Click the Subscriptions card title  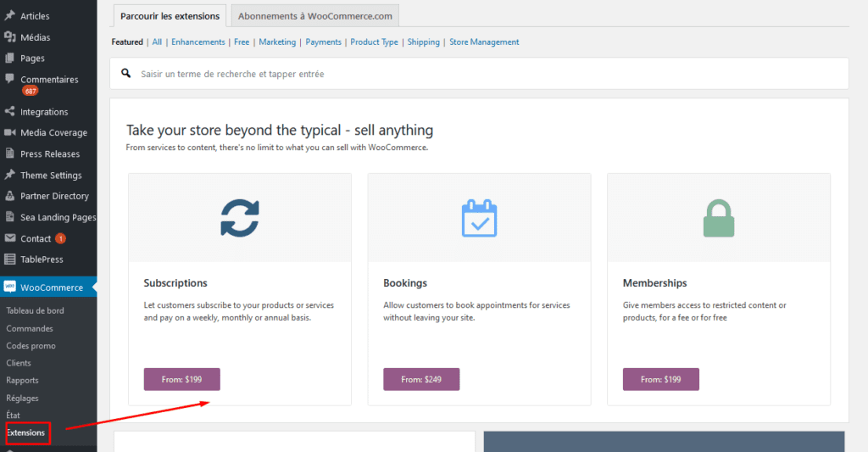click(175, 283)
